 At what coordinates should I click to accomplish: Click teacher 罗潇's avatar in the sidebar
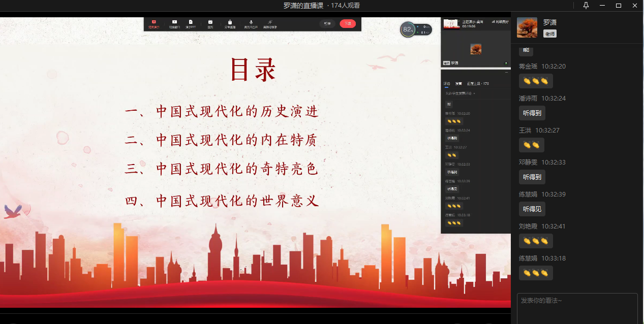click(527, 27)
